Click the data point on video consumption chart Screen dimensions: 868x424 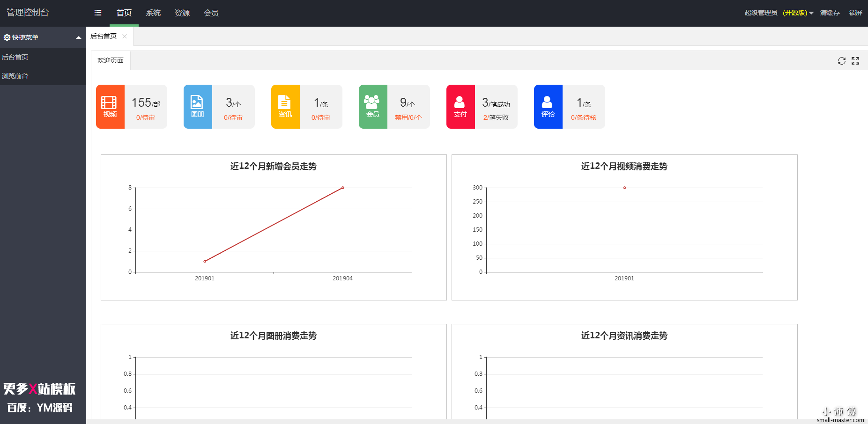[x=624, y=188]
